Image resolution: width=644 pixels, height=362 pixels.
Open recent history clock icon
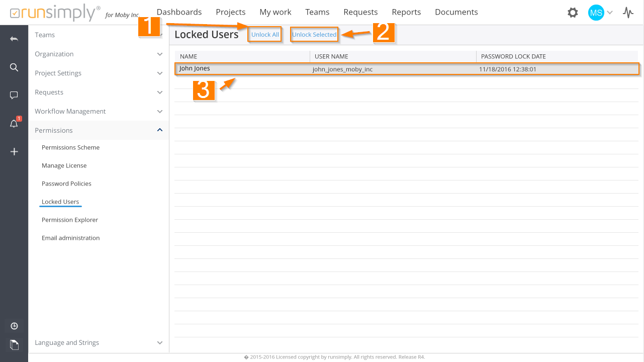pyautogui.click(x=14, y=326)
